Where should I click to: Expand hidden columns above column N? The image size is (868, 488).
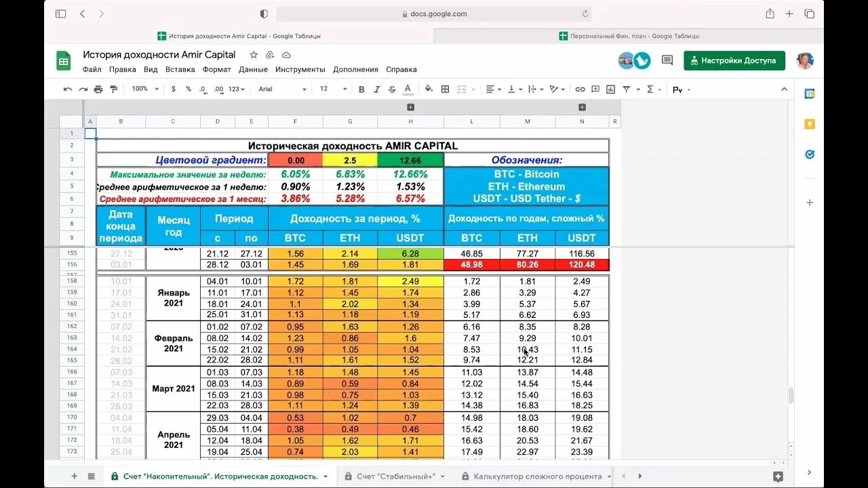582,107
